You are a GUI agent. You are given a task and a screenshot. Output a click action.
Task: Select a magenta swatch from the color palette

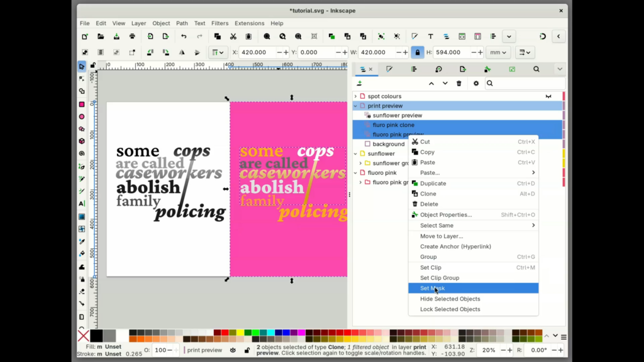pos(301,334)
